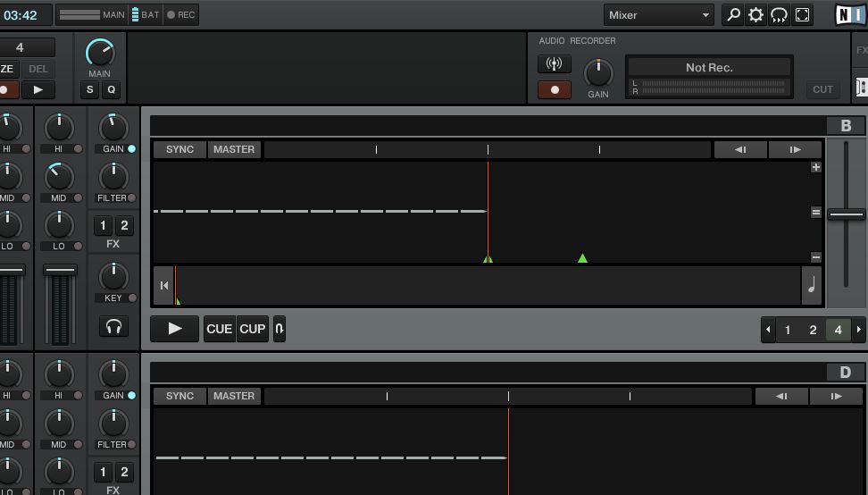Toggle fullscreen mode icon in header
Image resolution: width=868 pixels, height=495 pixels.
(x=802, y=15)
